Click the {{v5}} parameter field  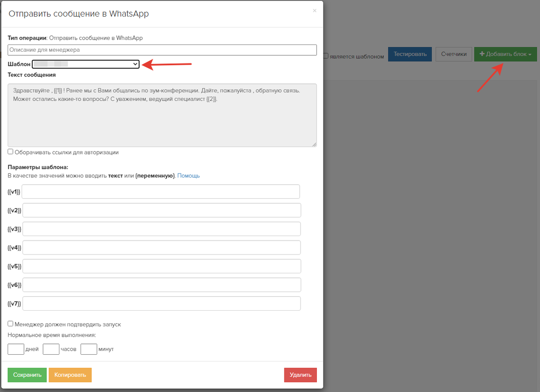point(162,266)
